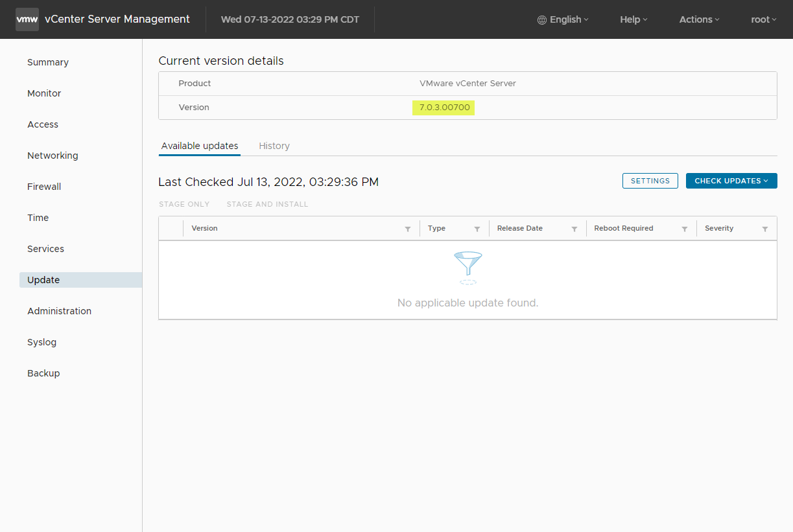The image size is (793, 532).
Task: Expand the Actions dropdown menu
Action: point(699,19)
